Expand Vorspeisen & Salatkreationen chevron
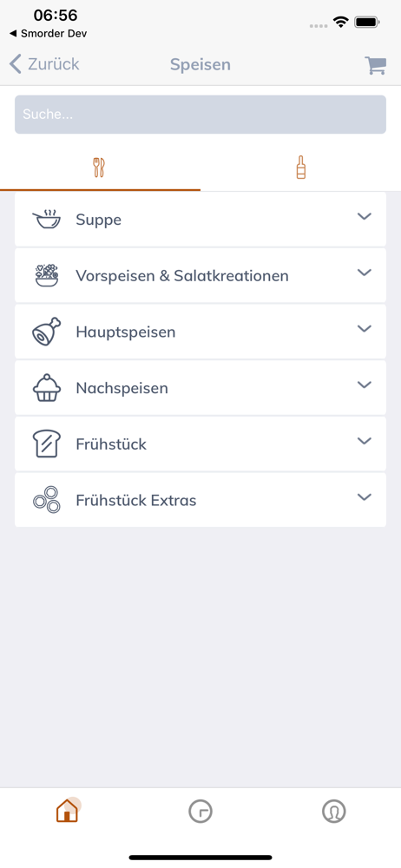 [x=364, y=273]
